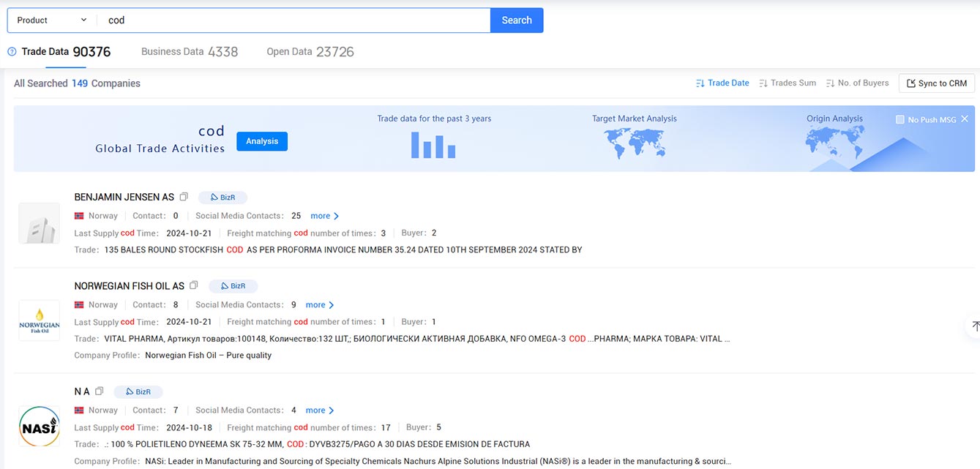Click the Norway flag for BENJAMIN JENSEN AS
This screenshot has height=469, width=980.
point(79,216)
